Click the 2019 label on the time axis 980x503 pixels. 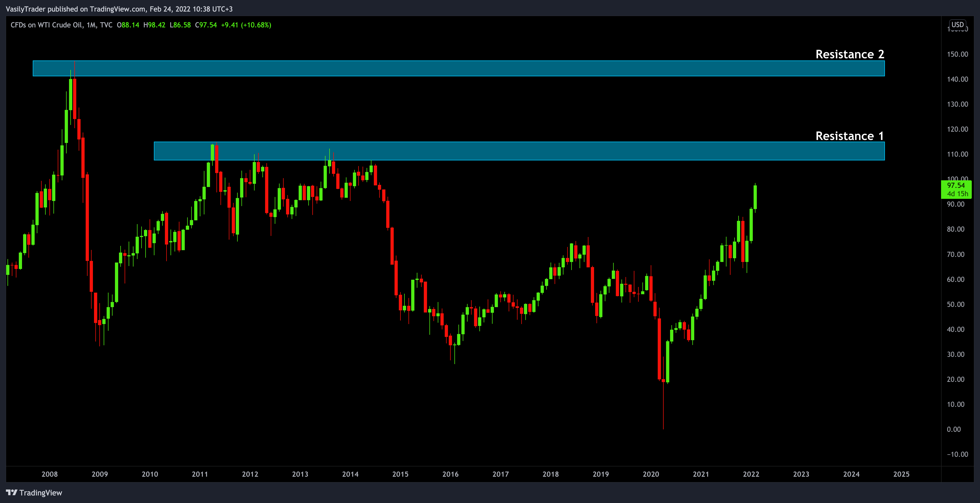click(x=601, y=474)
